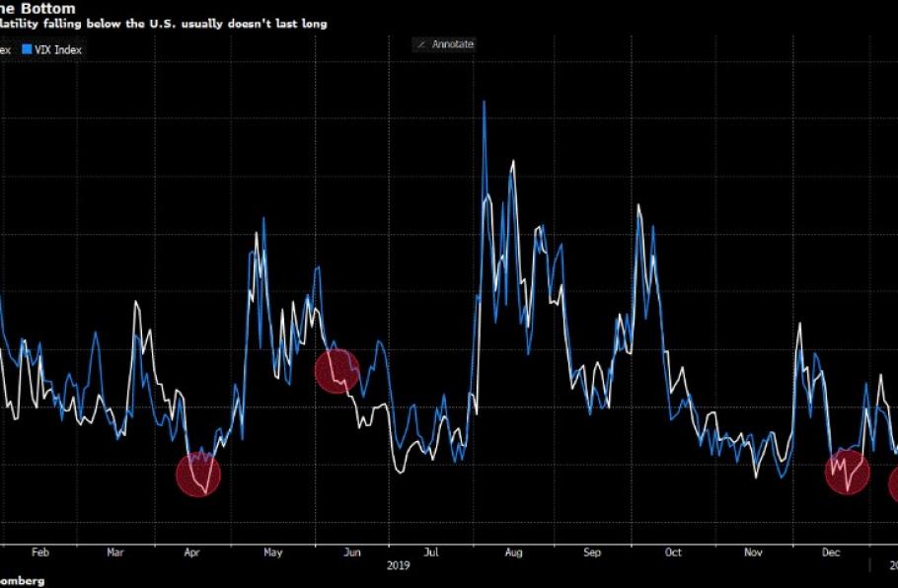Click the Feb label on time axis
Screen dimensions: 898x588
(x=40, y=553)
